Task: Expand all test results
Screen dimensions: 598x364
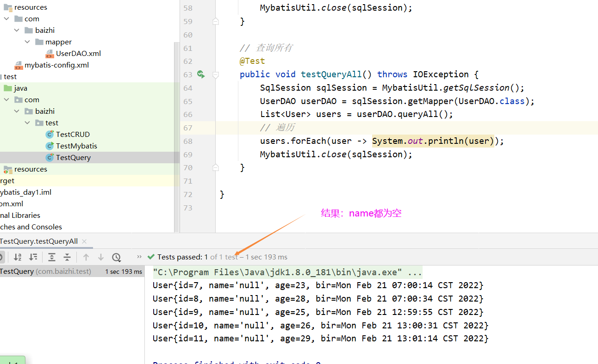Action: [x=52, y=257]
